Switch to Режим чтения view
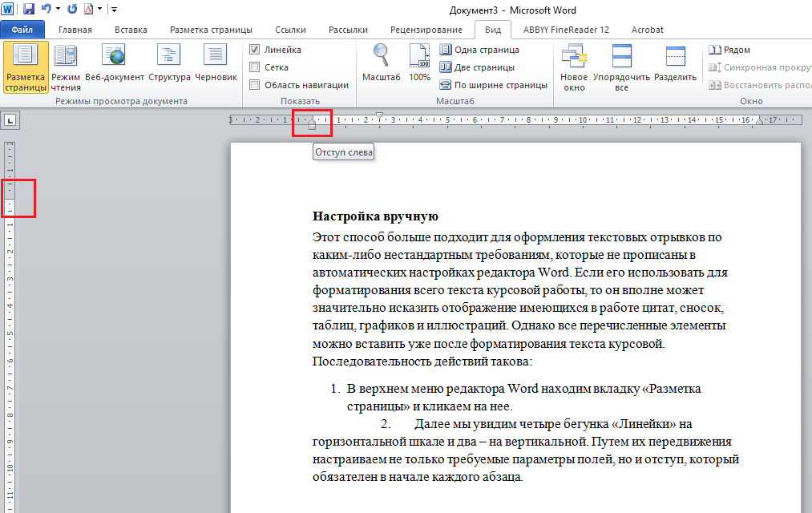Image resolution: width=812 pixels, height=513 pixels. (x=66, y=67)
